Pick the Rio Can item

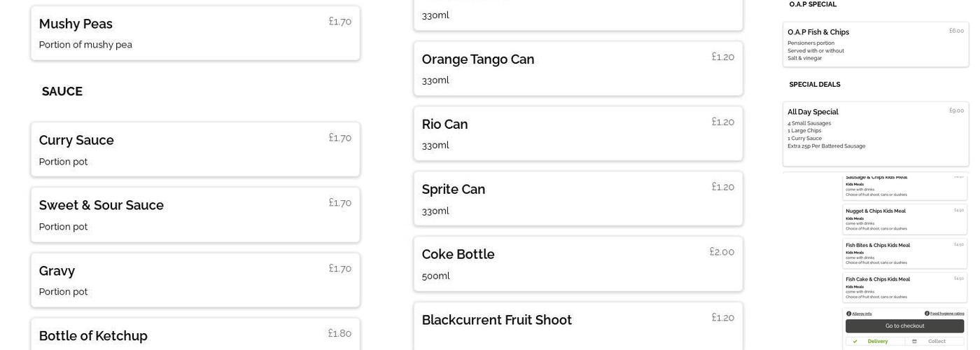[578, 134]
